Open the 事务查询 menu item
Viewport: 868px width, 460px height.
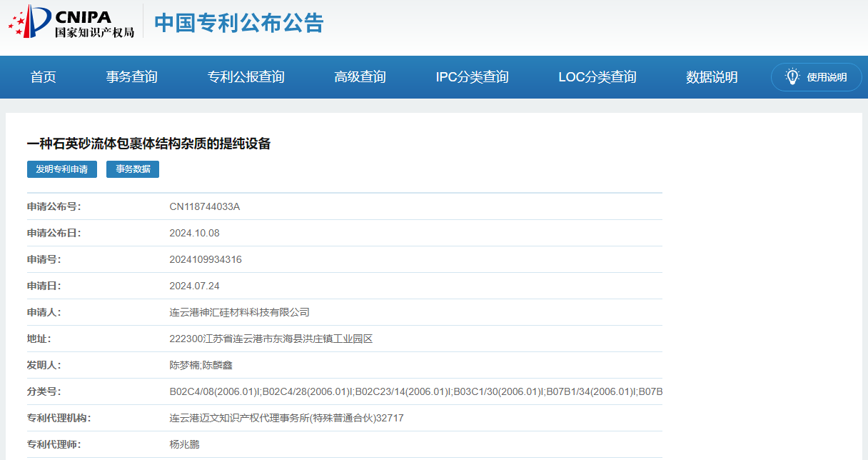point(131,77)
